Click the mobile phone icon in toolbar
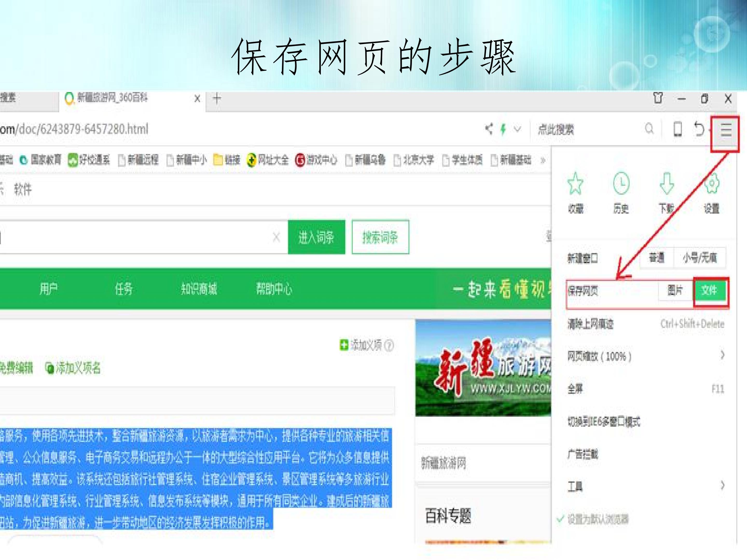This screenshot has width=747, height=560. (x=677, y=129)
